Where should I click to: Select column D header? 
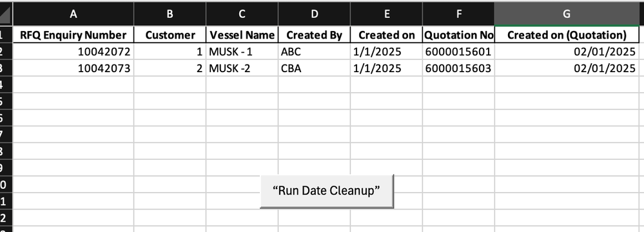[x=314, y=14]
